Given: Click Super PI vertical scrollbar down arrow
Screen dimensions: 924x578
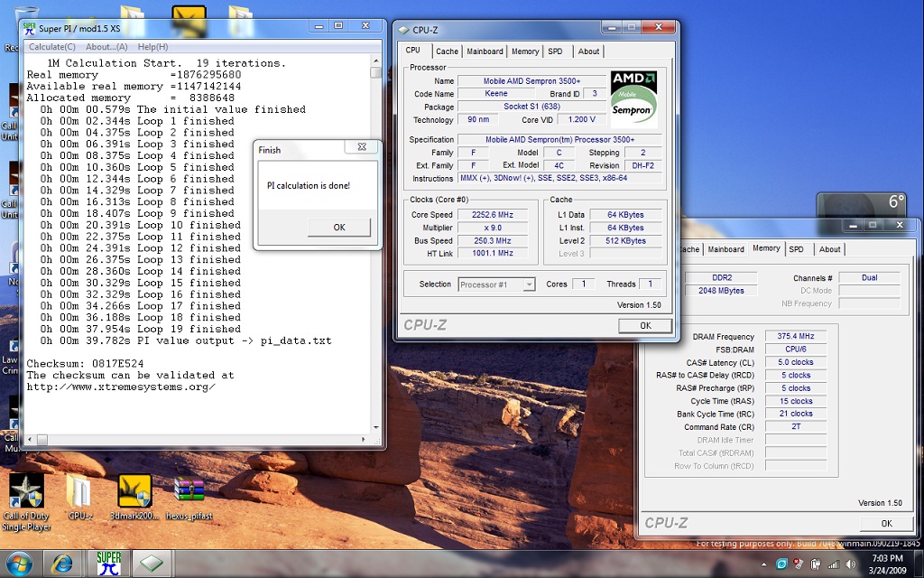Looking at the screenshot, I should click(376, 427).
